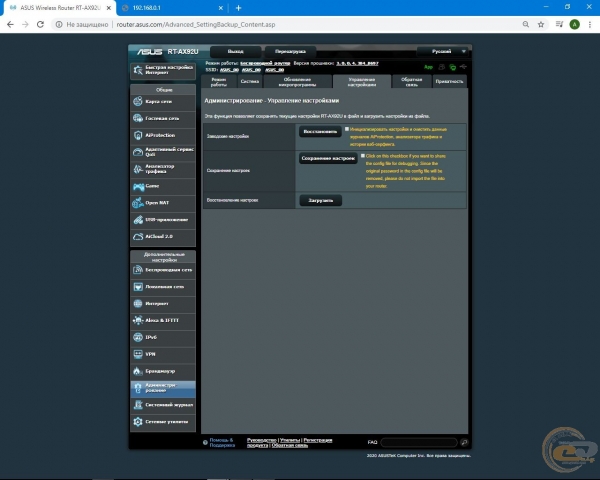The height and width of the screenshot is (480, 600).
Task: Click the Сохранение настроек button
Action: click(x=328, y=158)
